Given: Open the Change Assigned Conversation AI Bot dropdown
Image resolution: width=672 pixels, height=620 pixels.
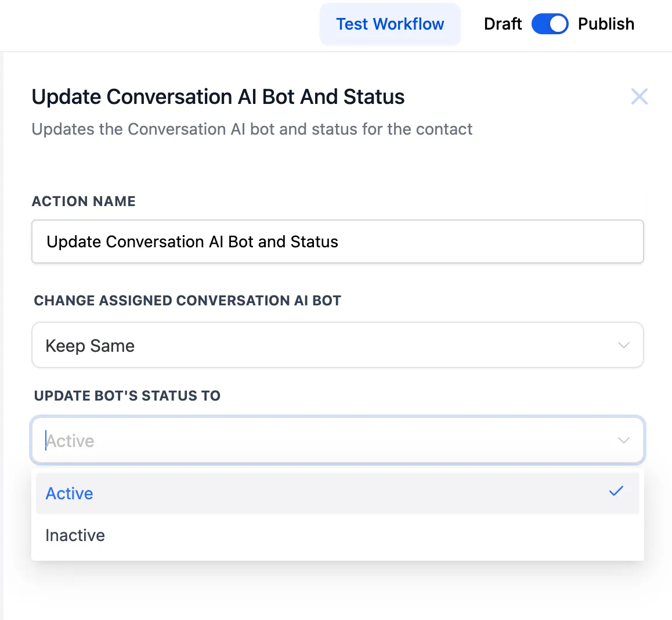Looking at the screenshot, I should click(x=337, y=345).
